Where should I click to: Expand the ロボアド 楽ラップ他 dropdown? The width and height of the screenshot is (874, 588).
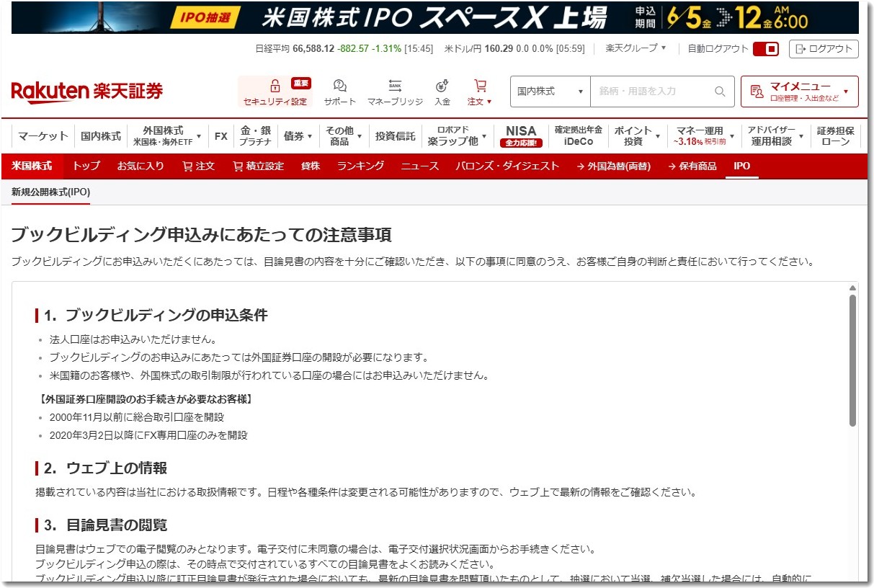(484, 135)
